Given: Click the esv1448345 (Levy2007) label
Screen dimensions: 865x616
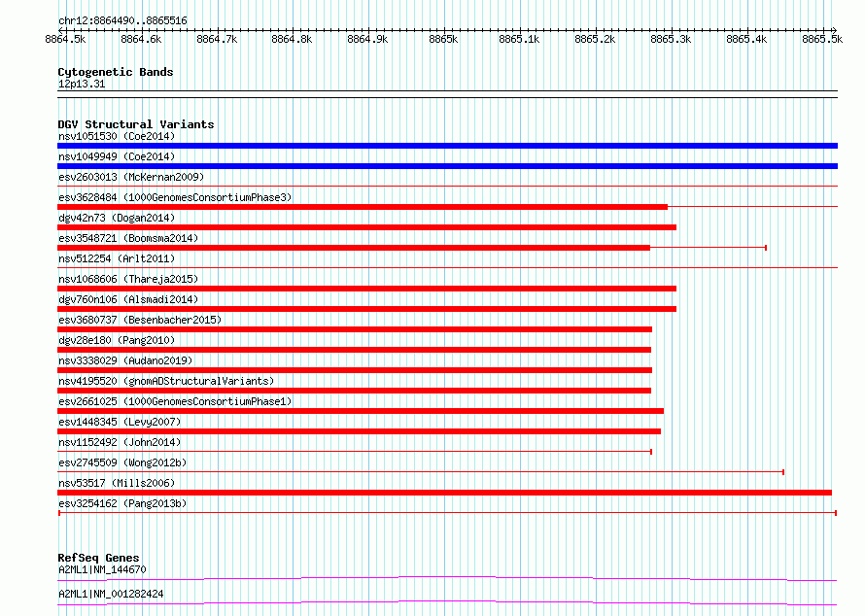Looking at the screenshot, I should (x=120, y=422).
